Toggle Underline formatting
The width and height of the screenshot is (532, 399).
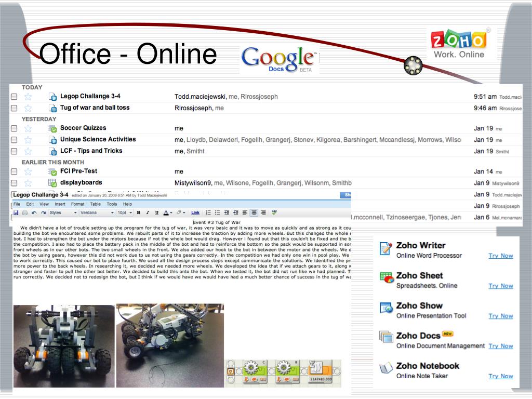coord(157,212)
